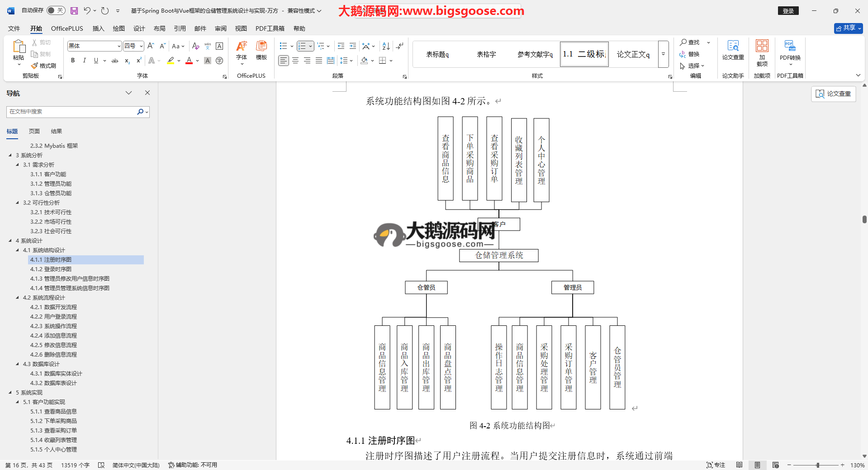Expand the styles gallery more arrow
The image size is (868, 470).
point(663,54)
